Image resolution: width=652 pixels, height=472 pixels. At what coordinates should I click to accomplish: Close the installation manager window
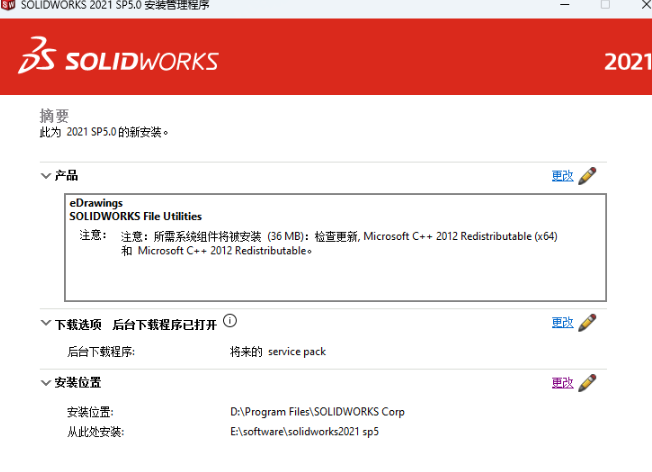pos(646,5)
